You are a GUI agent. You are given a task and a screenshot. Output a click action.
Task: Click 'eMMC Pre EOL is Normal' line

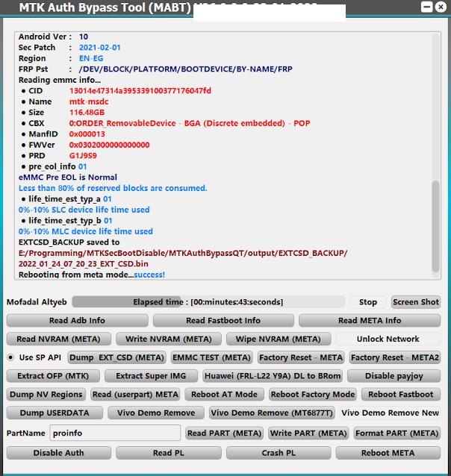[x=68, y=178]
